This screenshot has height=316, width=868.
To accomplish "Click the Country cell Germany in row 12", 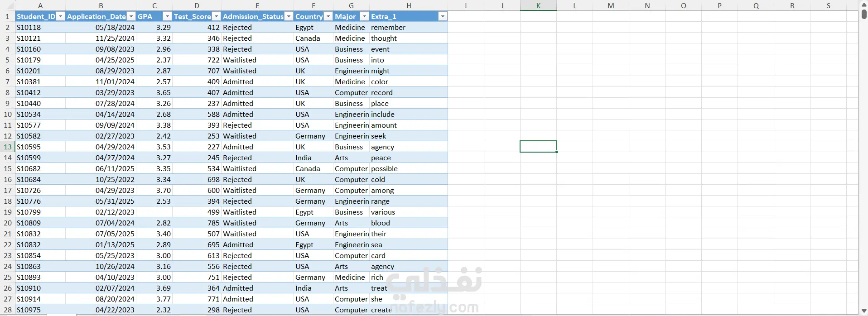I will pos(313,136).
